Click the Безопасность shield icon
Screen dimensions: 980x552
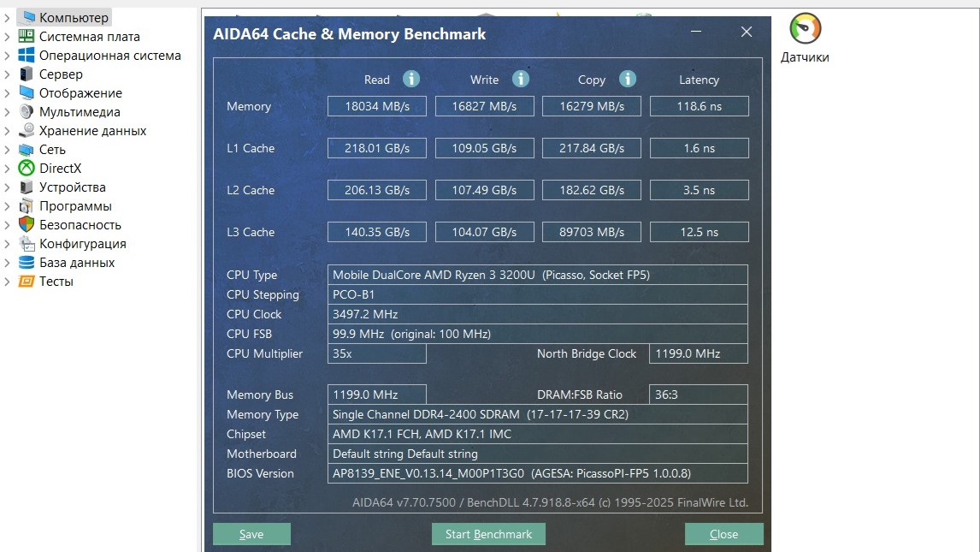pos(27,224)
